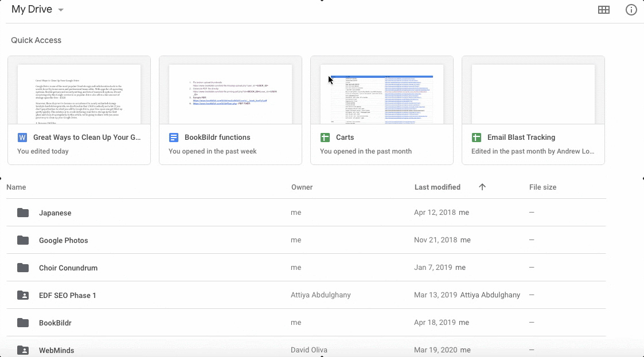
Task: Select the Choir Conundrum folder row
Action: click(x=68, y=268)
